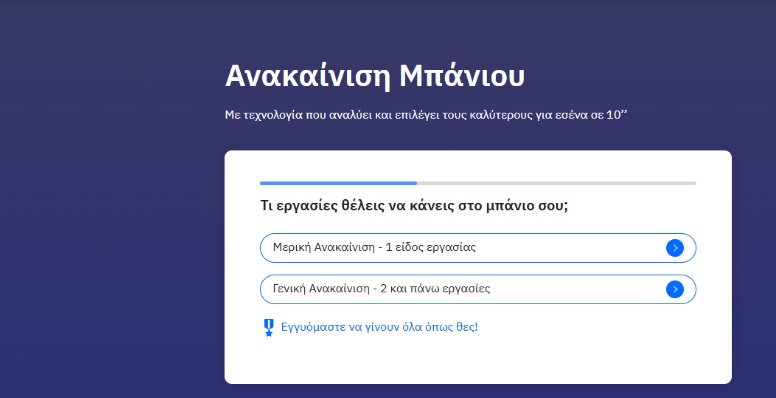Click the words 1 είδος εργασίας in first option
Image resolution: width=776 pixels, height=398 pixels.
click(x=430, y=247)
